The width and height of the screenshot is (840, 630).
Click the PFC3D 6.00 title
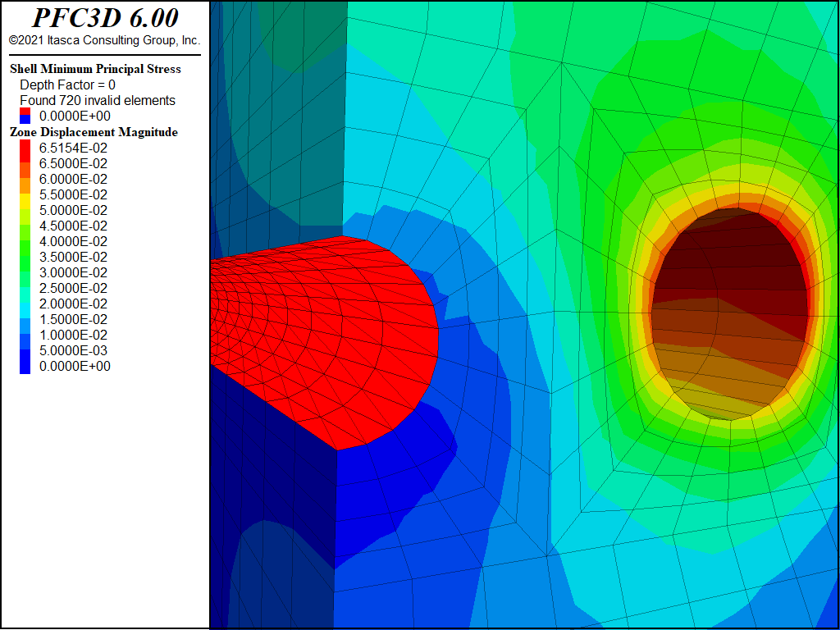click(x=105, y=18)
